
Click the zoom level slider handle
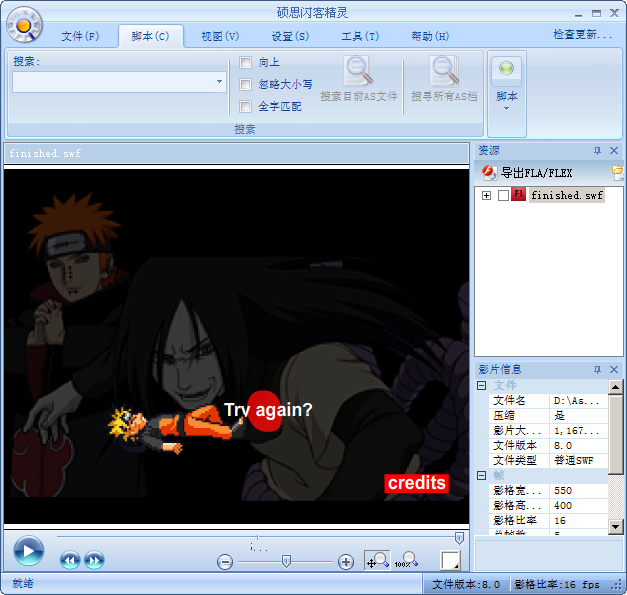coord(286,561)
